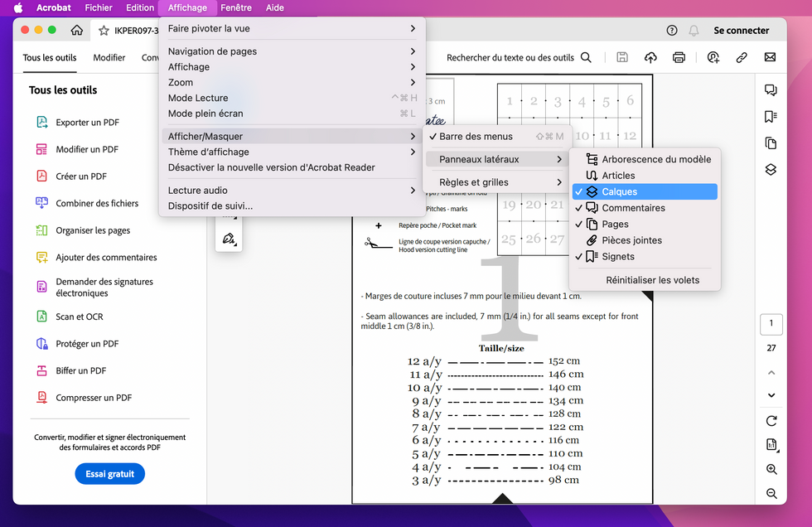Open the bookmarks icon in right sidebar
This screenshot has height=527, width=812.
click(x=771, y=117)
